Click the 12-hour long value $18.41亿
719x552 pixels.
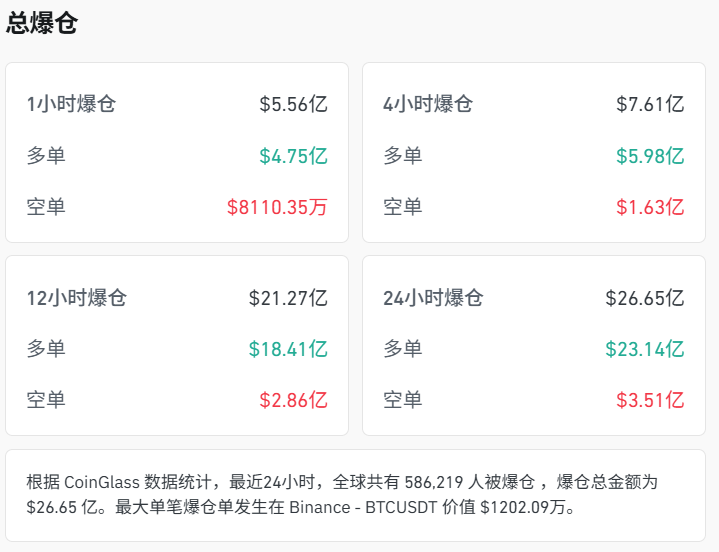tap(288, 350)
